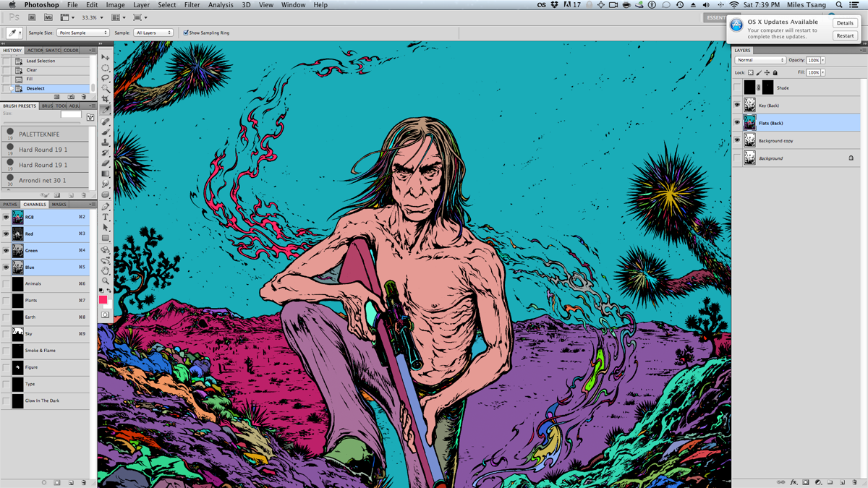Select the Lasso tool
The height and width of the screenshot is (488, 868).
[106, 78]
